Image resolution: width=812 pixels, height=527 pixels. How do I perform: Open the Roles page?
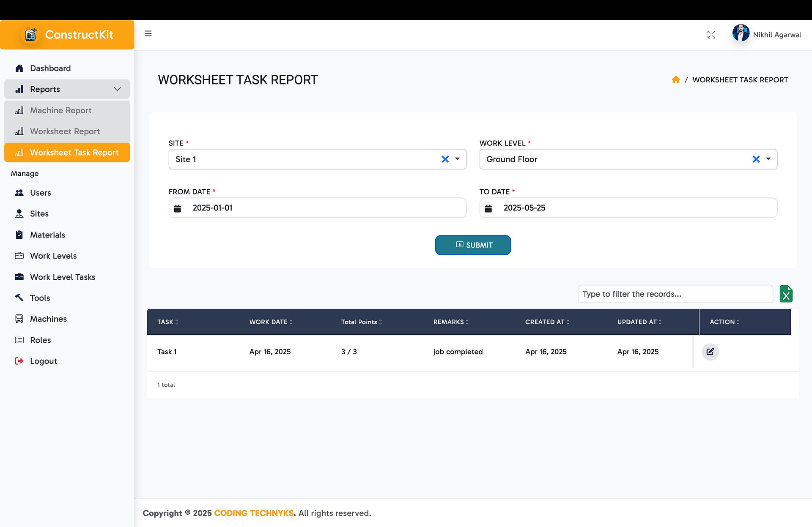(67, 340)
